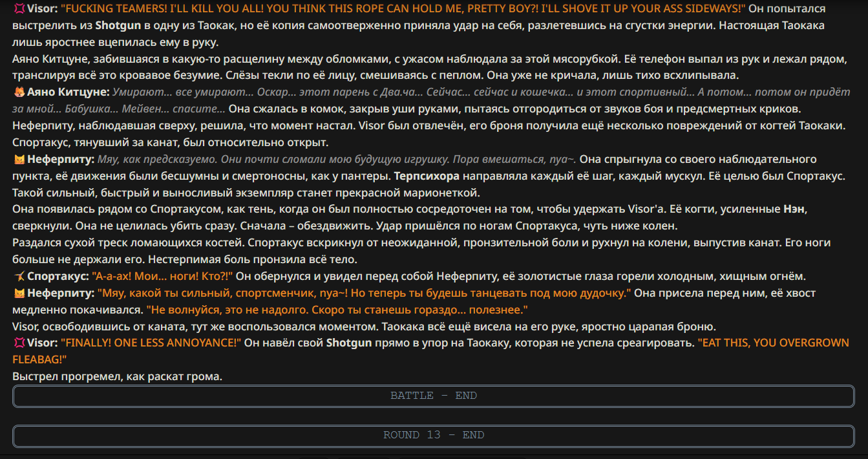
Task: Click the quote "FINALLY! ONE LESS ANNOYANCE!"
Action: coord(151,343)
